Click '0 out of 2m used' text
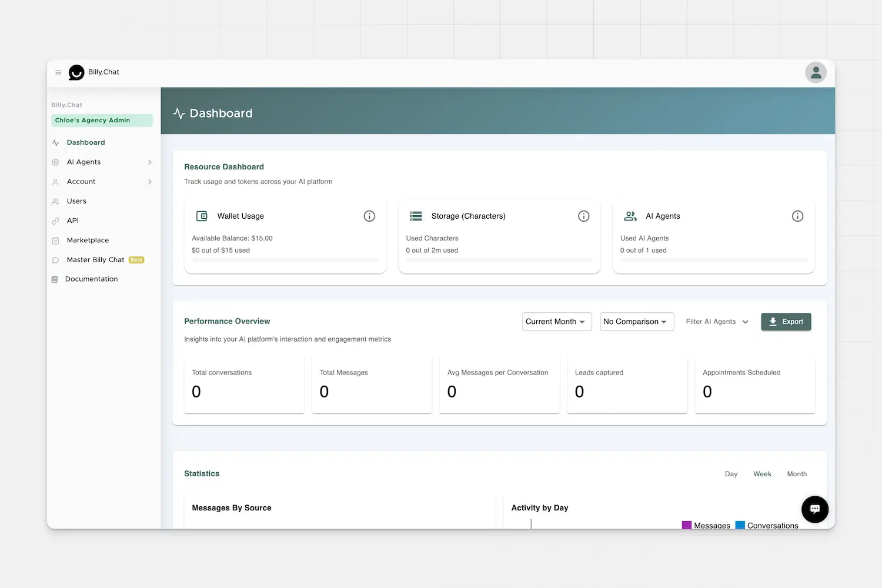Screen dimensions: 882x588 (432, 250)
